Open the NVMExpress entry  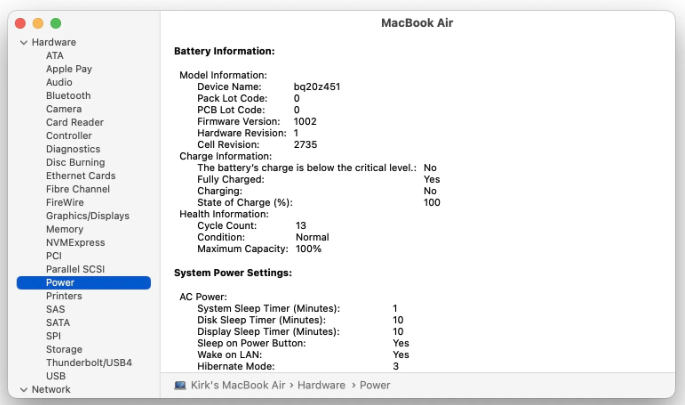tap(75, 242)
